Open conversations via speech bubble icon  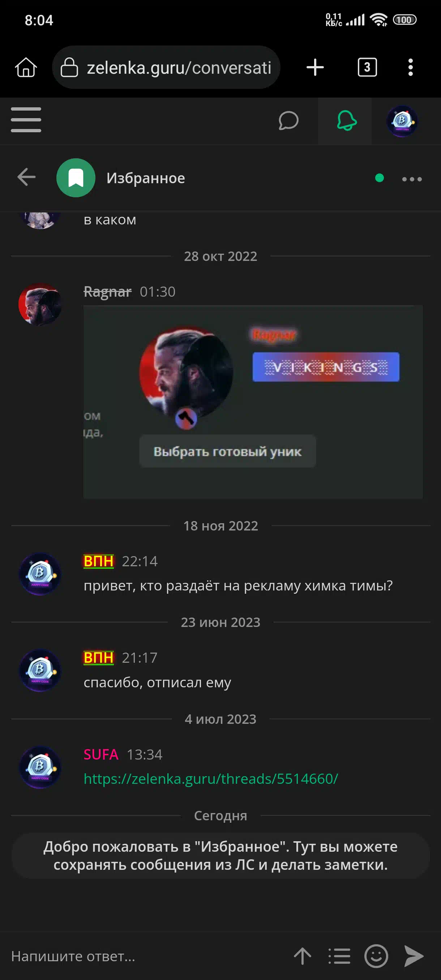point(288,121)
